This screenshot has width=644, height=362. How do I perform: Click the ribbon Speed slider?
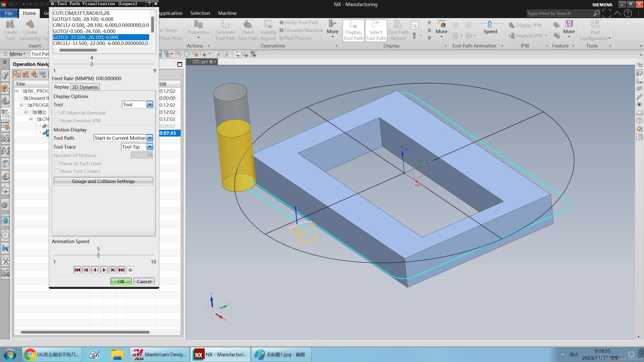(490, 24)
